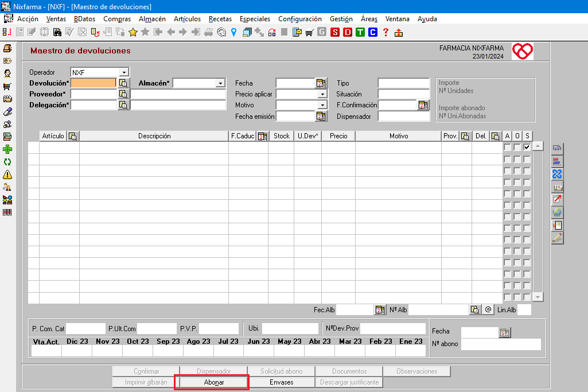588x392 pixels.
Task: Click the factory sidebar icon
Action: tap(7, 99)
